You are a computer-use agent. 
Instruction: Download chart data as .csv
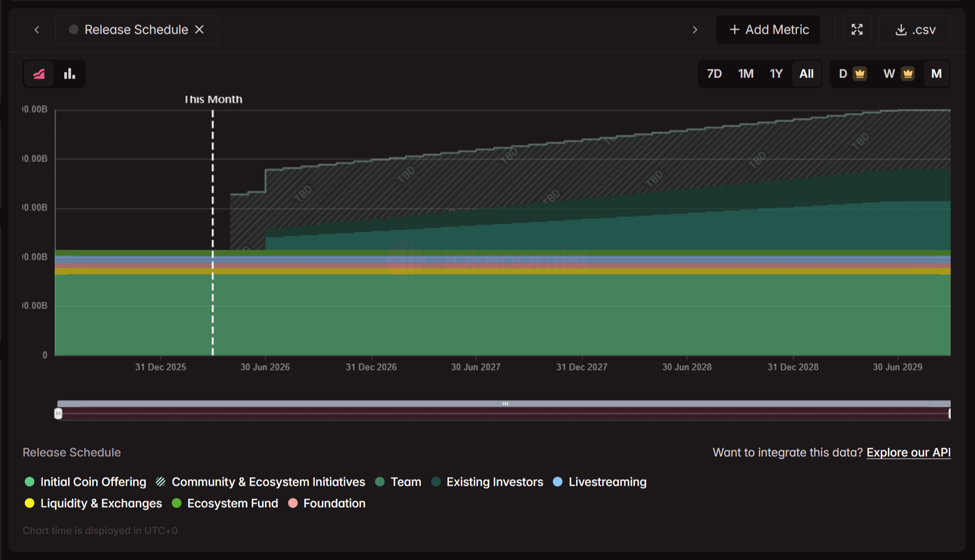(915, 29)
